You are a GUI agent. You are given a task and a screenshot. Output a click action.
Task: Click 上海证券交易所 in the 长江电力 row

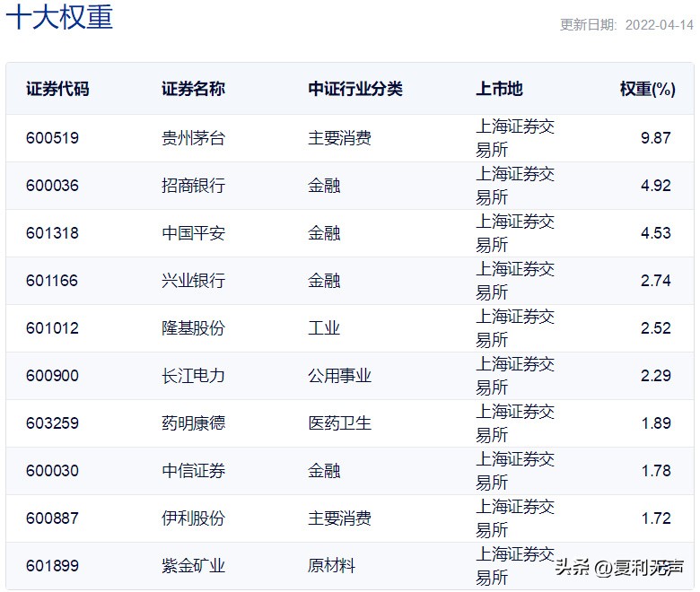point(515,376)
